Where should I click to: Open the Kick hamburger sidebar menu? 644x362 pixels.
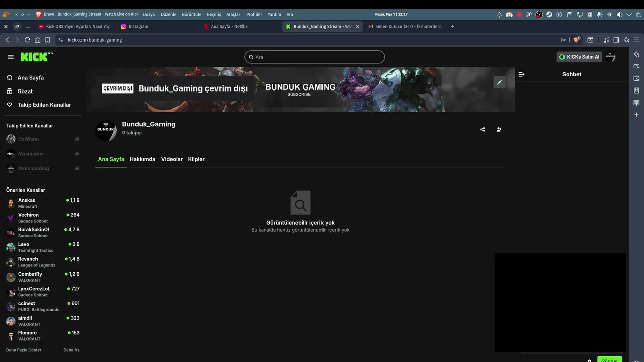11,57
